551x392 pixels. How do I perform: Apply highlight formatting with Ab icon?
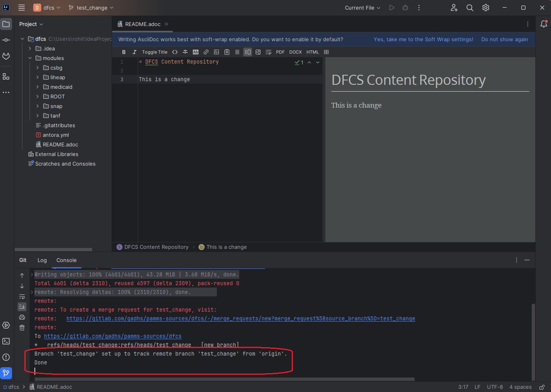(x=196, y=52)
